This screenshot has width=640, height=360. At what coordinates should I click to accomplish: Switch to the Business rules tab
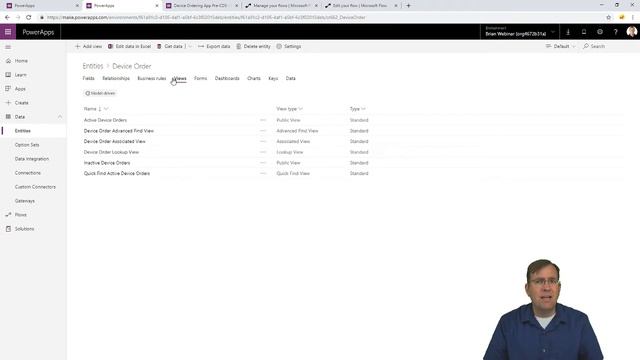pyautogui.click(x=152, y=78)
